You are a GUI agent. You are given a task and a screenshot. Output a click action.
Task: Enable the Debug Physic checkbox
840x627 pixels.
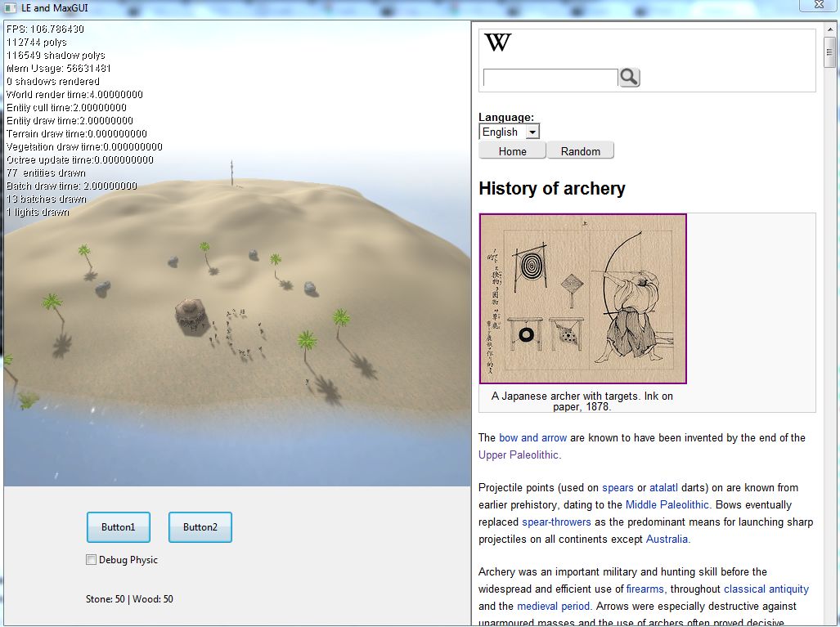pos(91,560)
